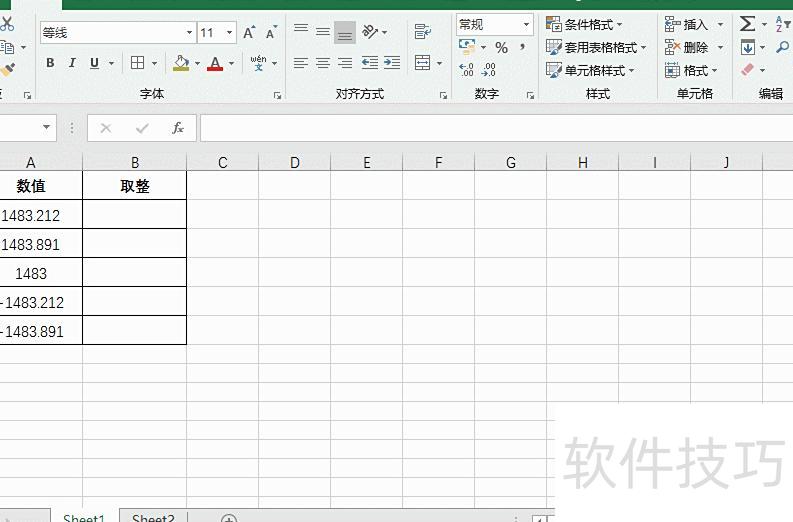Image resolution: width=793 pixels, height=522 pixels.
Task: Click Fill down icon
Action: click(x=747, y=48)
